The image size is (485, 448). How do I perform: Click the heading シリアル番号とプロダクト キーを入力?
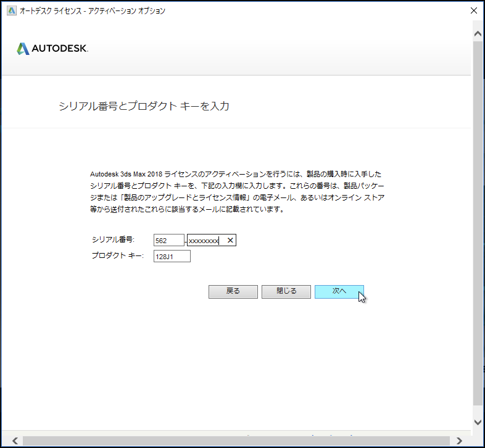144,106
